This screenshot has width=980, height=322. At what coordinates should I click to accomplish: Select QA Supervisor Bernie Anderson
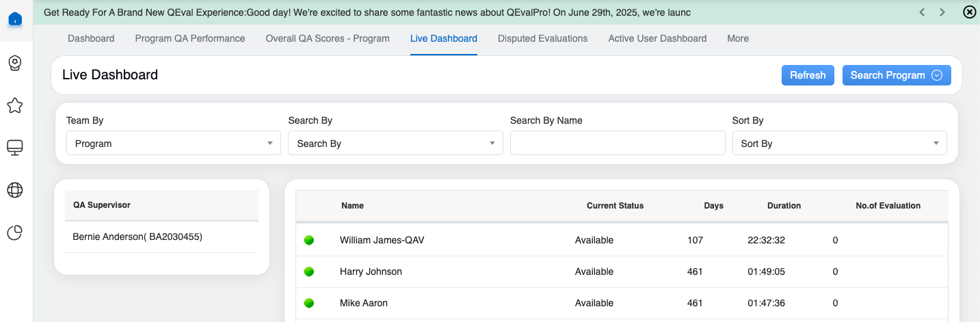137,237
